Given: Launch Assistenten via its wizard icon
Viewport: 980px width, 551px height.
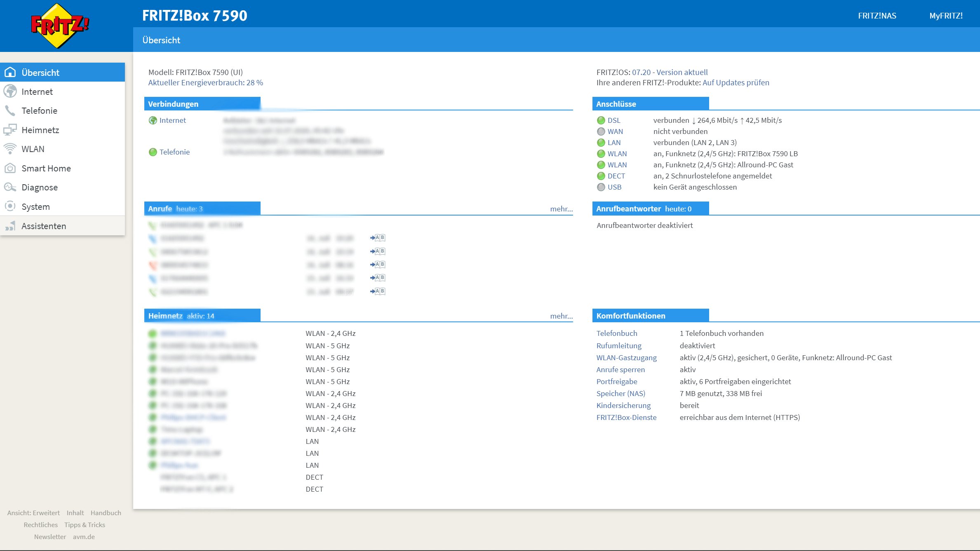Looking at the screenshot, I should [10, 226].
